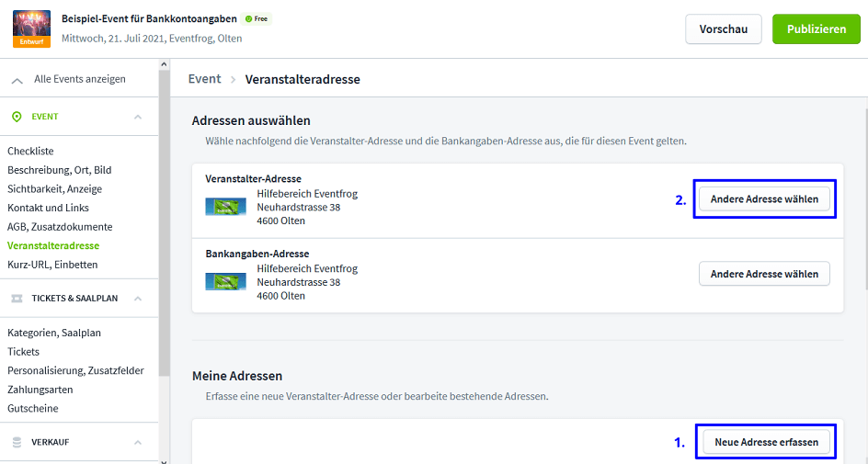Click the green Free badge icon

pos(248,18)
